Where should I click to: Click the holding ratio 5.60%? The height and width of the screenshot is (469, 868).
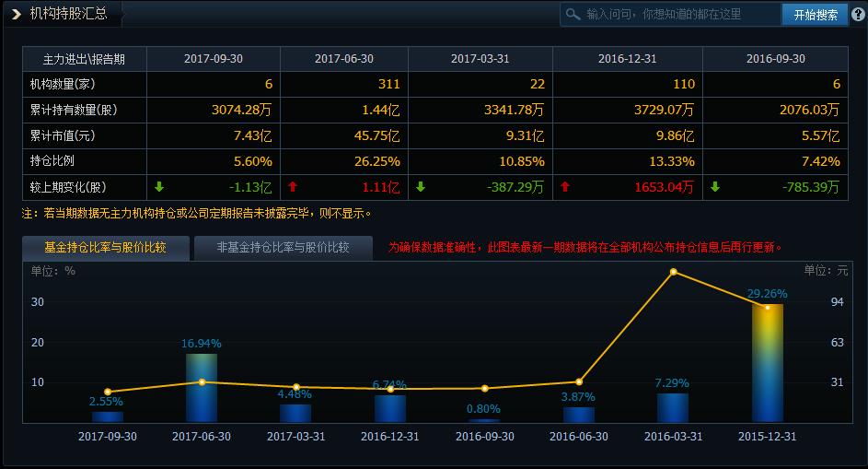click(253, 161)
